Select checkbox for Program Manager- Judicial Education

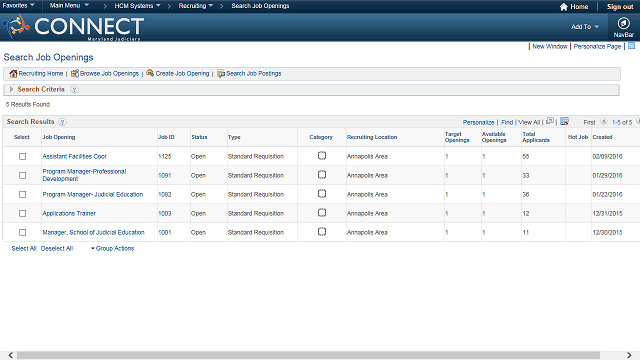22,194
